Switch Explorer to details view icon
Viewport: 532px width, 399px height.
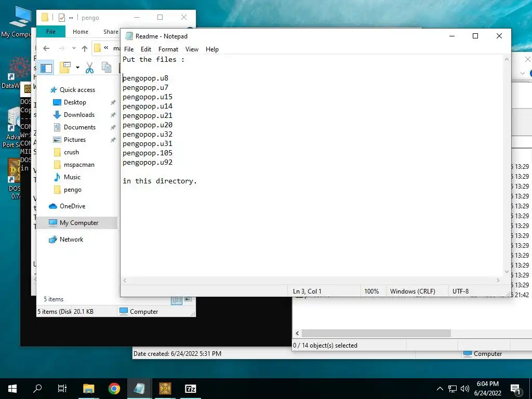(x=177, y=300)
